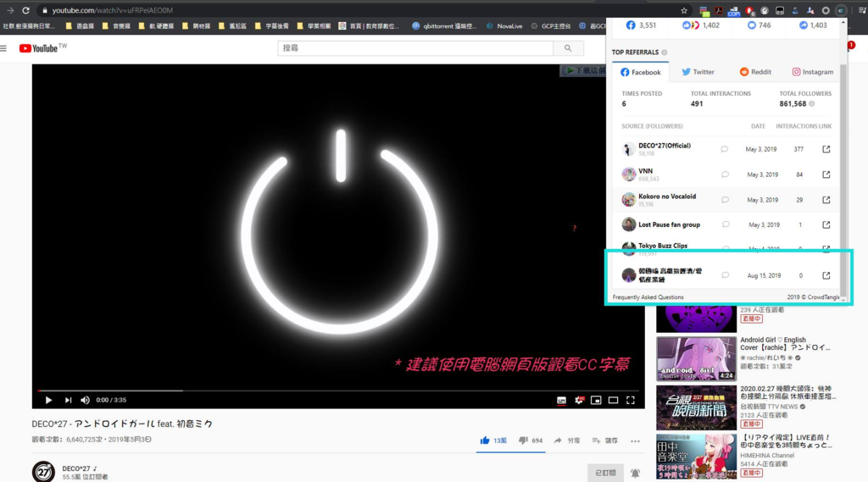Image resolution: width=868 pixels, height=482 pixels.
Task: View comment bubble for DECO*27(Official) row
Action: 724,149
